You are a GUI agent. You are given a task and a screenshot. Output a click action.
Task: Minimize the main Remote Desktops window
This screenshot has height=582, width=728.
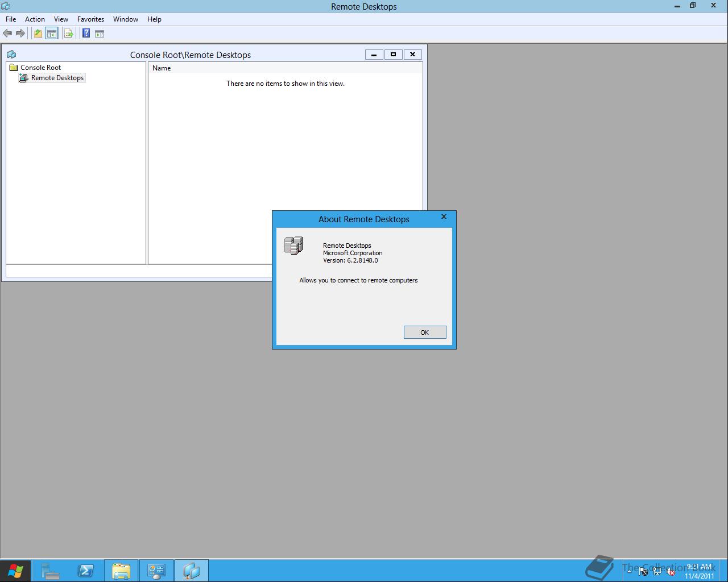(x=677, y=6)
